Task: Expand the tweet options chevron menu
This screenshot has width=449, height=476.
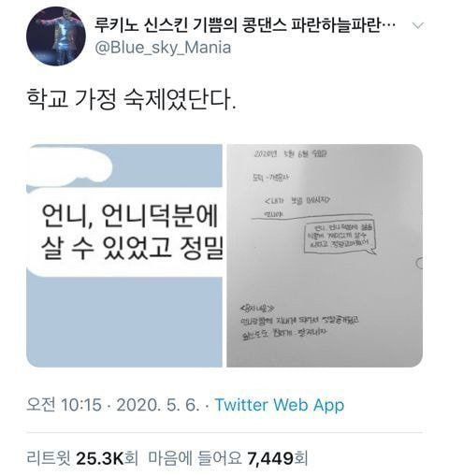Action: [418, 25]
